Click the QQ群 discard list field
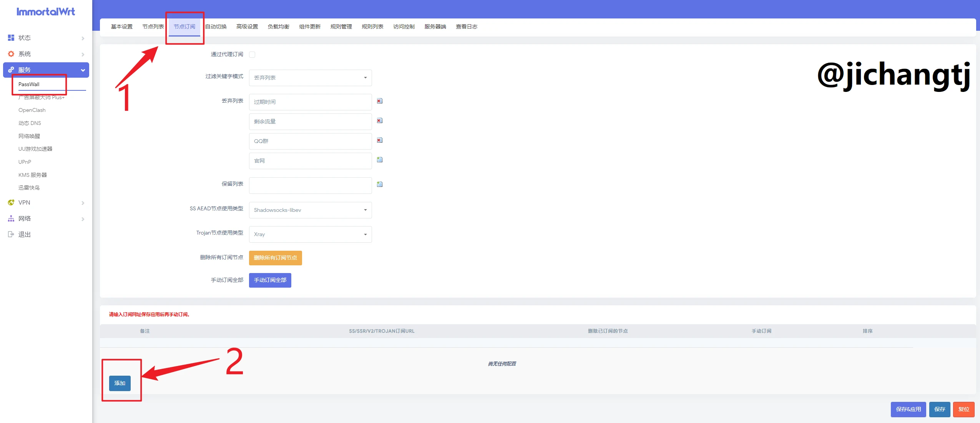The image size is (980, 423). pyautogui.click(x=310, y=141)
